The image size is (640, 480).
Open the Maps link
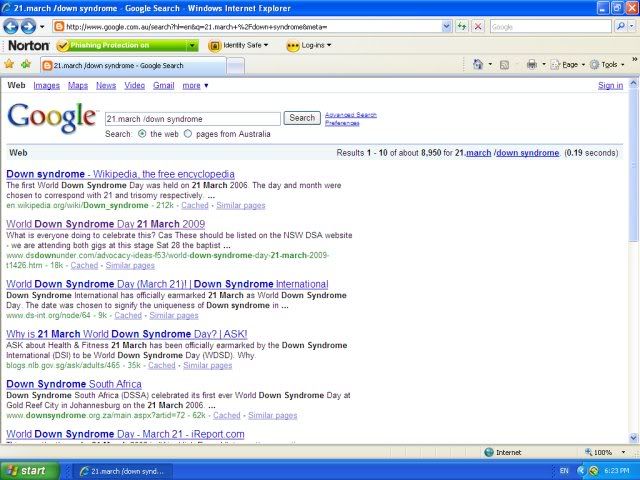coord(78,86)
